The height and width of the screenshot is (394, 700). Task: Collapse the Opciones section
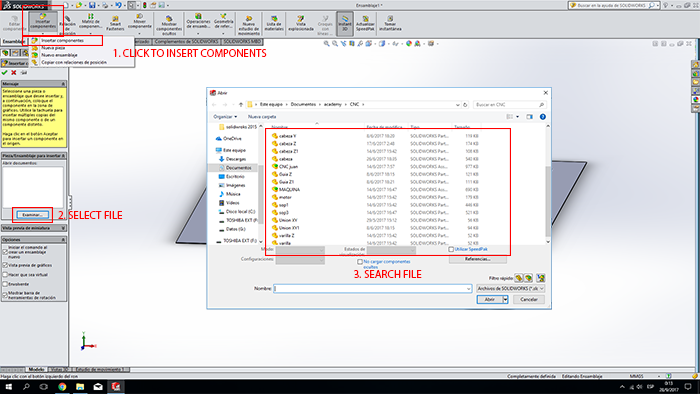(x=63, y=240)
